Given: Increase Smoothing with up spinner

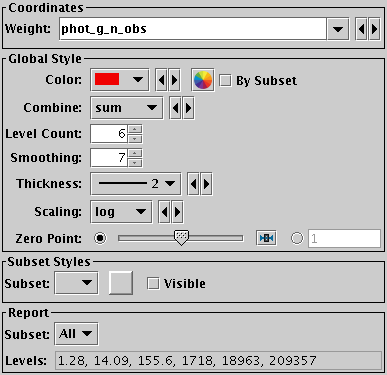Looking at the screenshot, I should click(x=135, y=153).
